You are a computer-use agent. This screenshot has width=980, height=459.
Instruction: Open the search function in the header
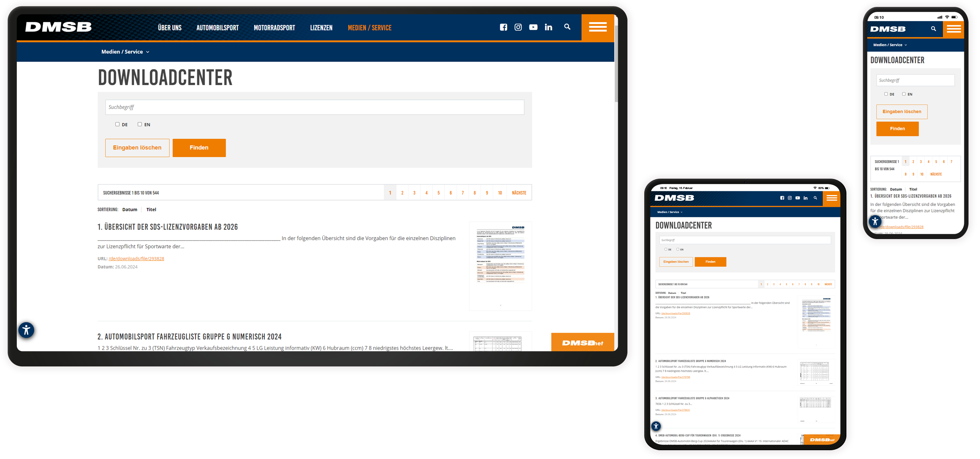[x=567, y=27]
